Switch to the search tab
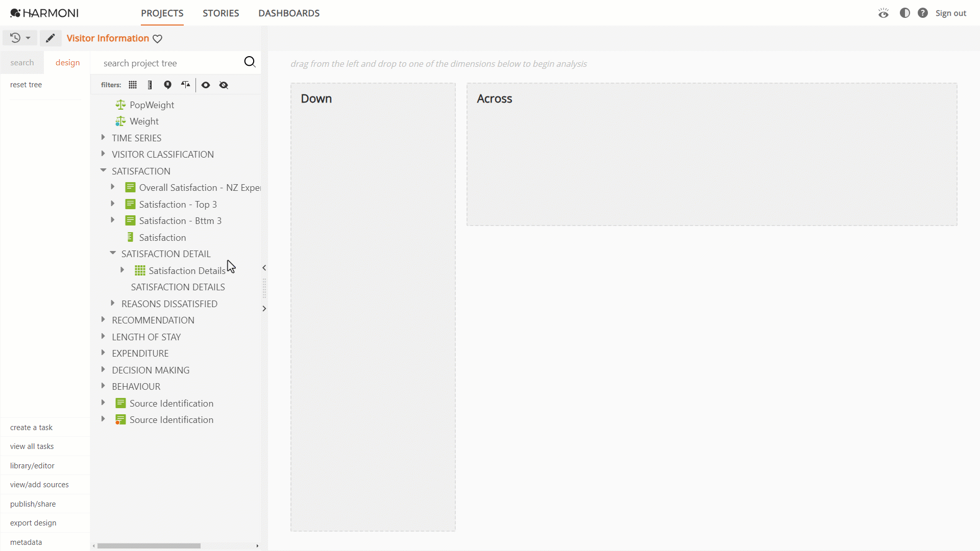 (22, 63)
